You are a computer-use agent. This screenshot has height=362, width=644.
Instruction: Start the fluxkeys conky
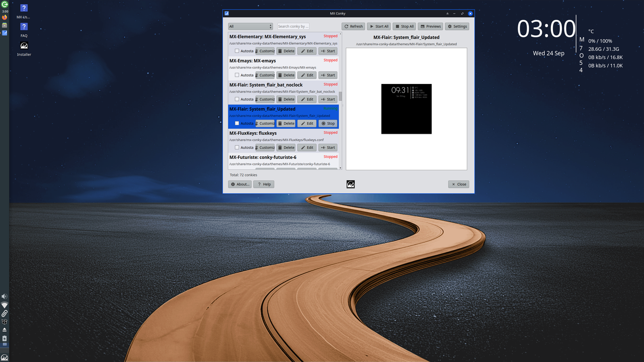click(x=328, y=147)
